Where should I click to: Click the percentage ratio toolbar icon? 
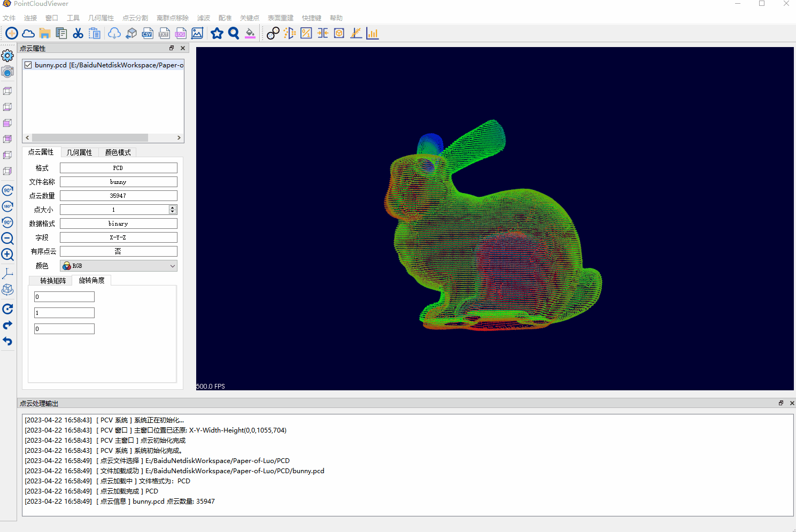(306, 34)
